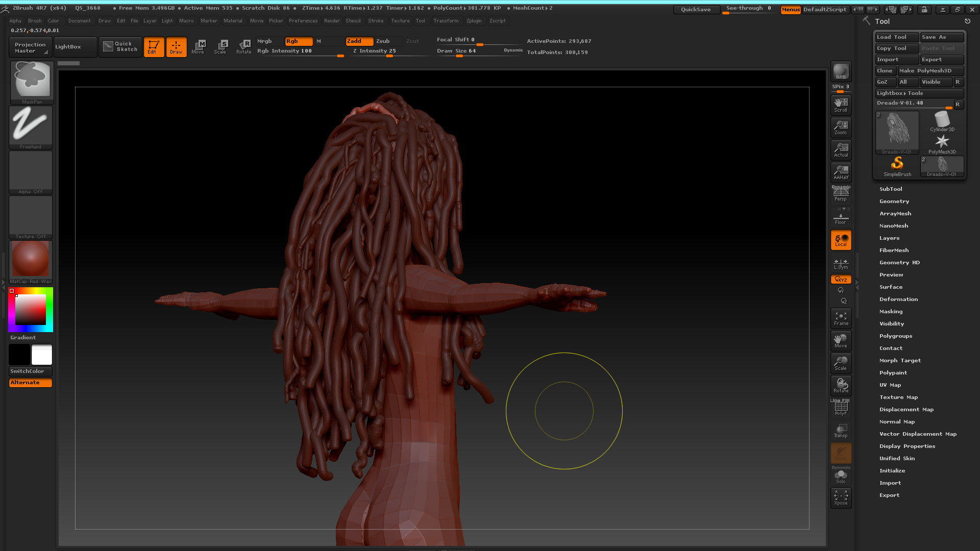The image size is (980, 551).
Task: Toggle Edit mode
Action: pos(154,46)
